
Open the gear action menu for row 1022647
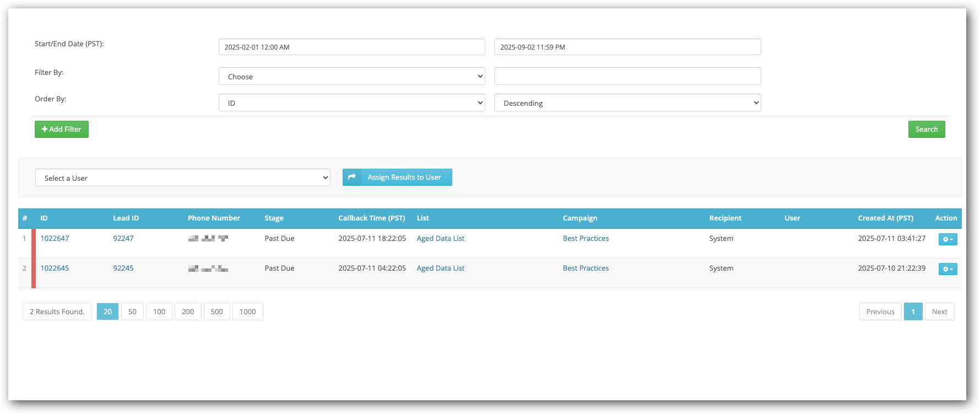pos(947,239)
